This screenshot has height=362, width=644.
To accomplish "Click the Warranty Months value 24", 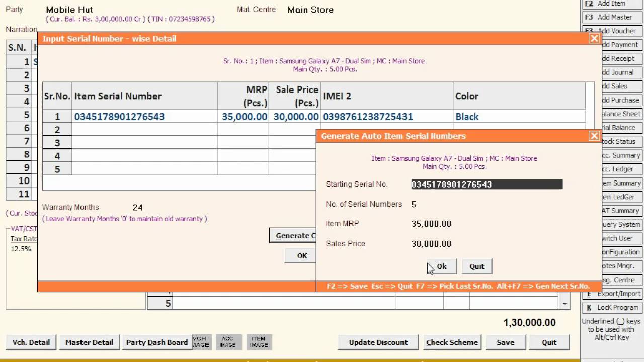I will click(x=137, y=207).
